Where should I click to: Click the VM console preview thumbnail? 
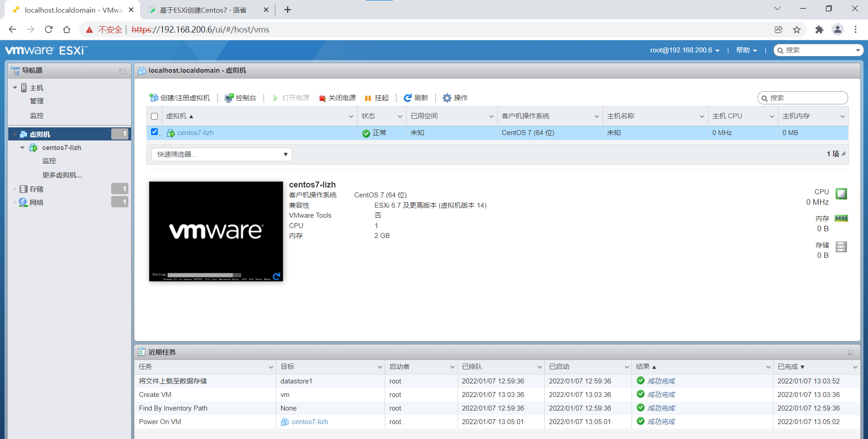click(216, 231)
